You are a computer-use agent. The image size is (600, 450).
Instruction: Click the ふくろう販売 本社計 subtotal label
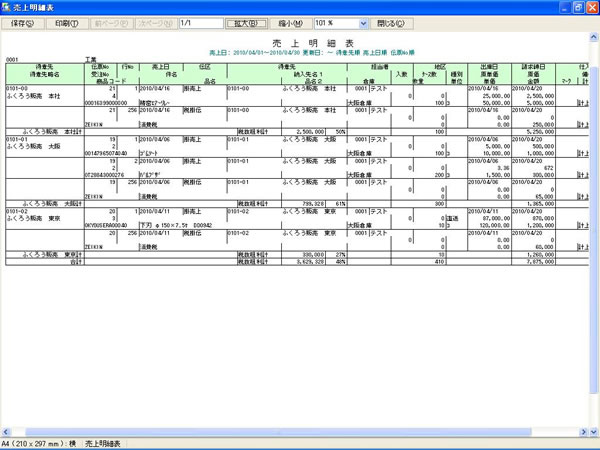[52, 132]
